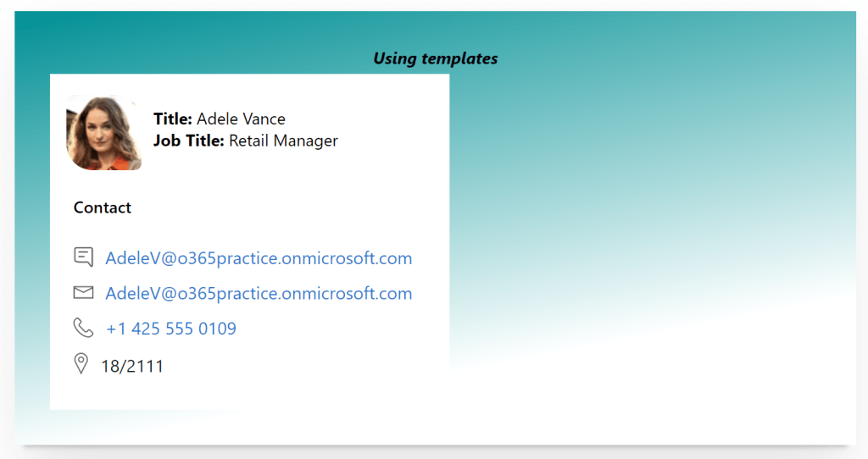Click the '0109' ending of the phone number
The width and height of the screenshot is (868, 459).
click(218, 329)
